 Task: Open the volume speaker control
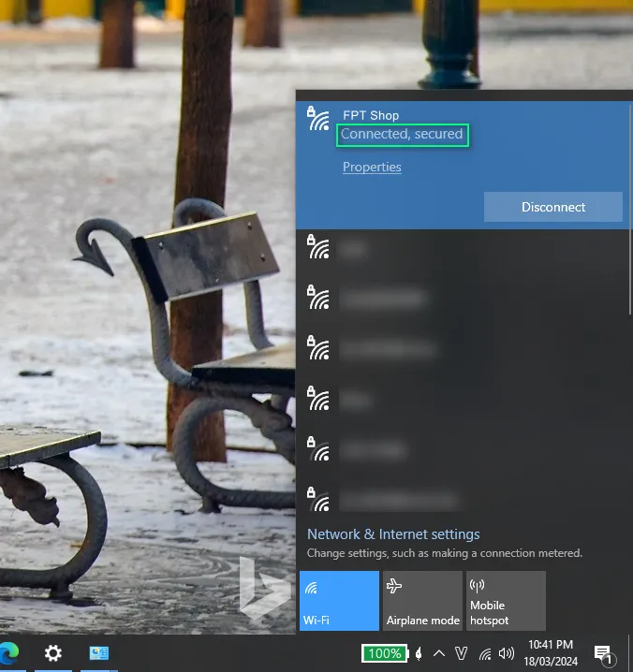(x=507, y=653)
